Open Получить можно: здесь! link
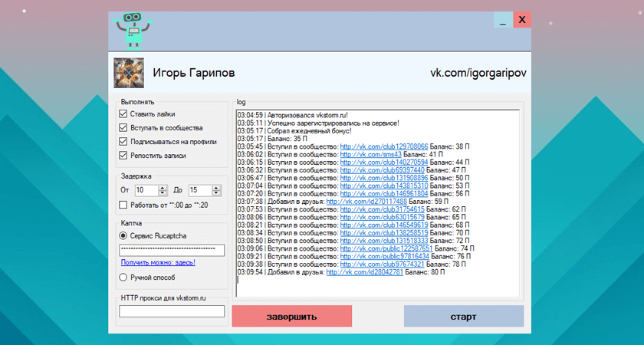 point(158,262)
